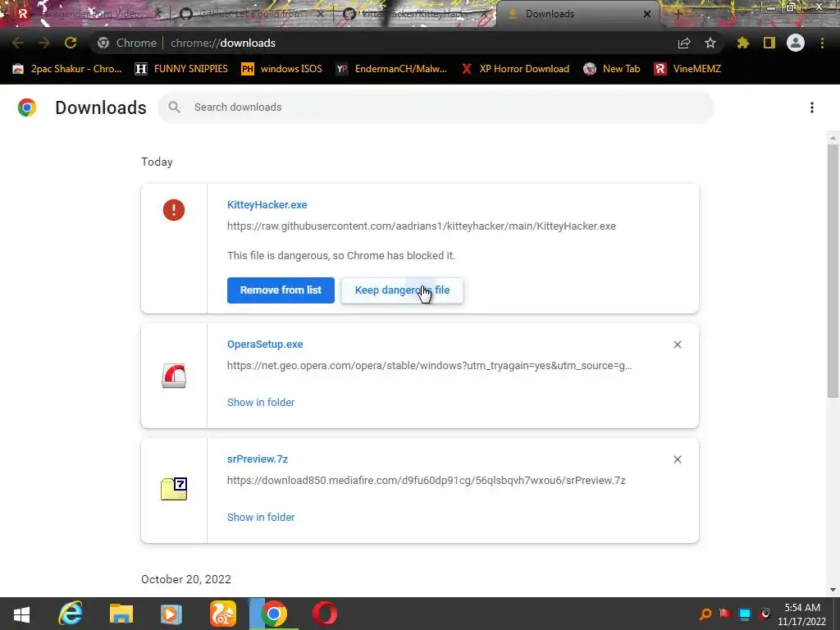
Task: Click the red danger warning icon
Action: pos(174,210)
